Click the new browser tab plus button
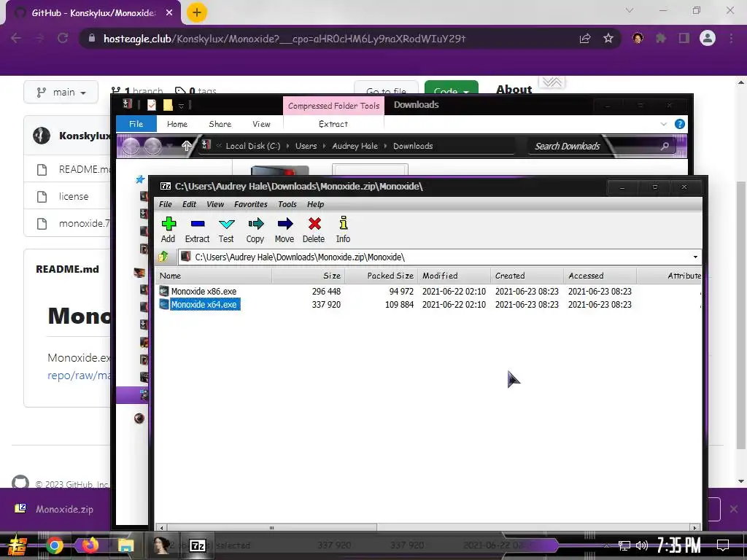The height and width of the screenshot is (560, 747). (197, 12)
